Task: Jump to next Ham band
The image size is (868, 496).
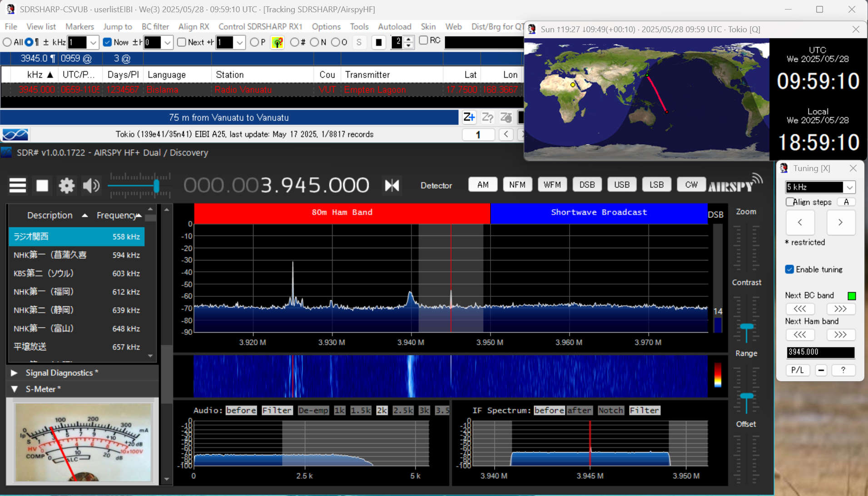Action: (x=840, y=334)
